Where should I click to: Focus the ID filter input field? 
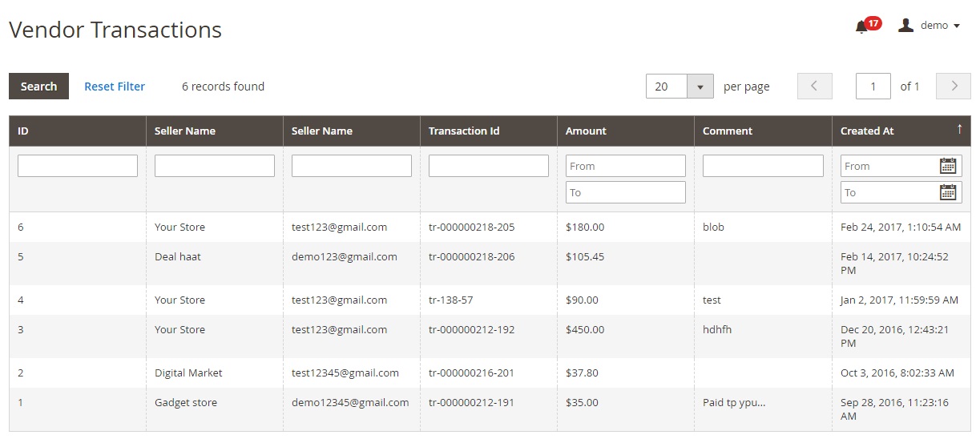78,166
